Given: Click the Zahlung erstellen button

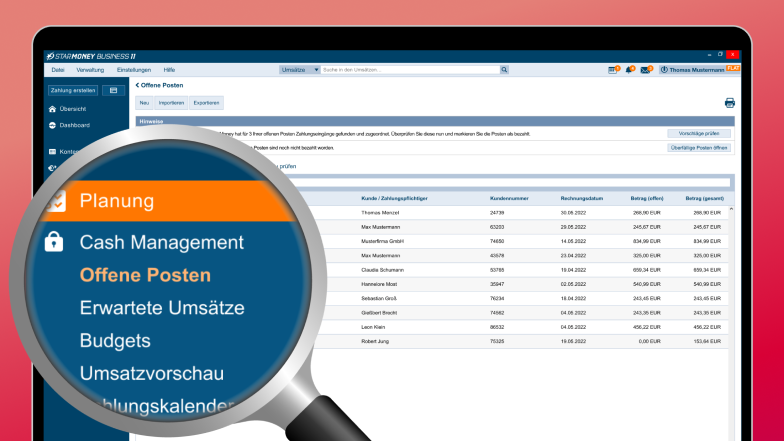Looking at the screenshot, I should point(73,90).
